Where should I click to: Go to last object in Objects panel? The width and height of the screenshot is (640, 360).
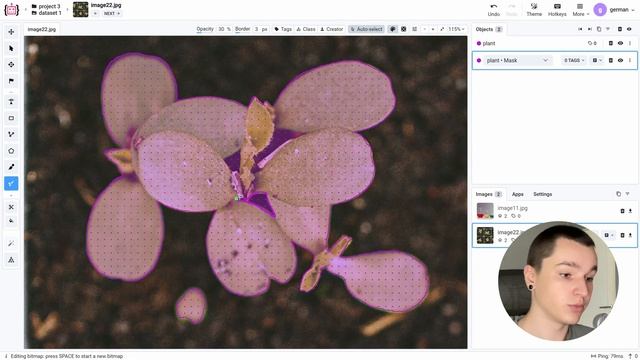tap(589, 29)
